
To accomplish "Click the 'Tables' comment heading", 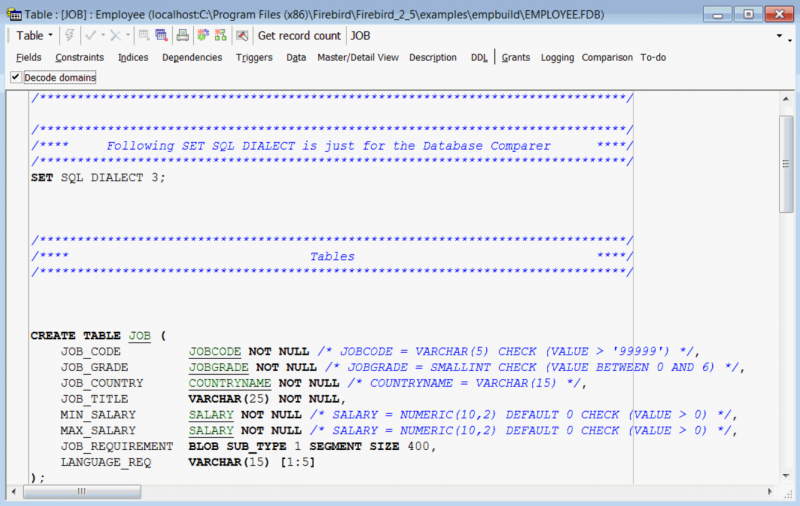I will coord(332,257).
